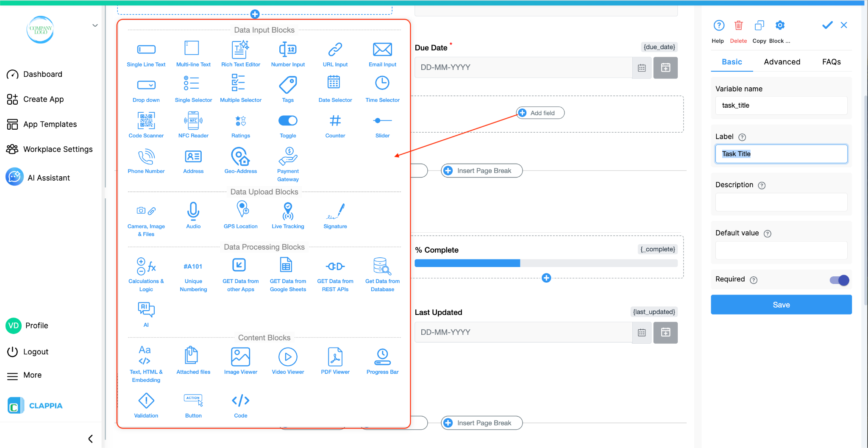The width and height of the screenshot is (868, 448).
Task: Copy the current block
Action: [x=759, y=25]
